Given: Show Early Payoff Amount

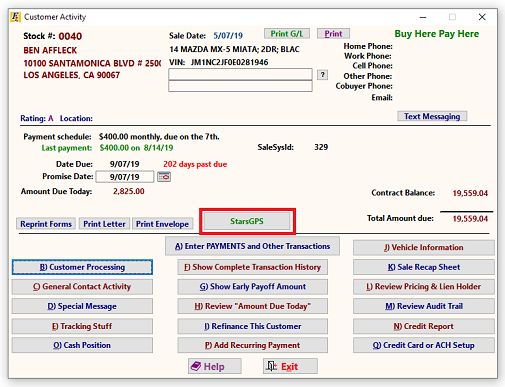Looking at the screenshot, I should click(x=252, y=287).
